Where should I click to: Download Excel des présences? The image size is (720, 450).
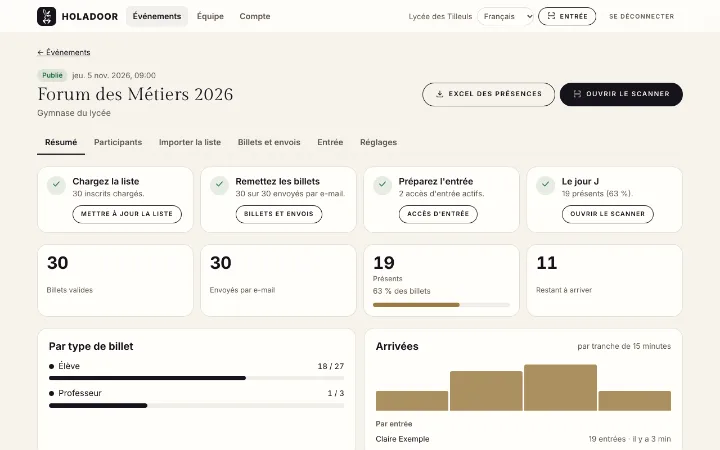pos(489,94)
